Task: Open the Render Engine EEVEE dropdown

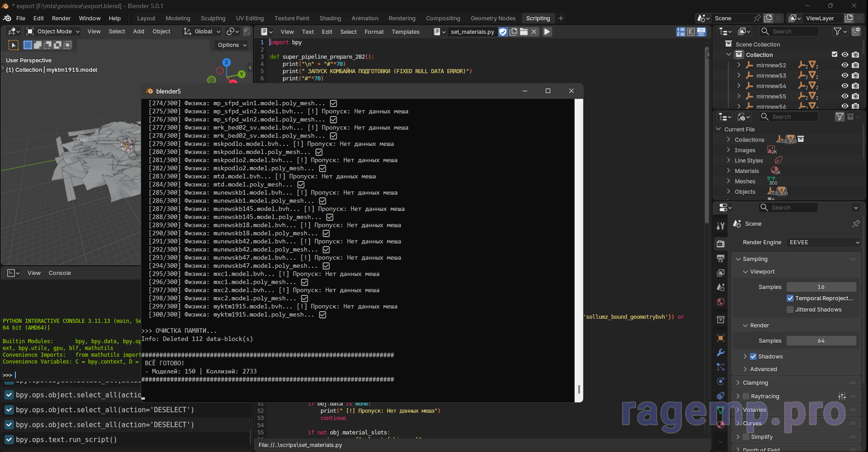Action: [823, 242]
